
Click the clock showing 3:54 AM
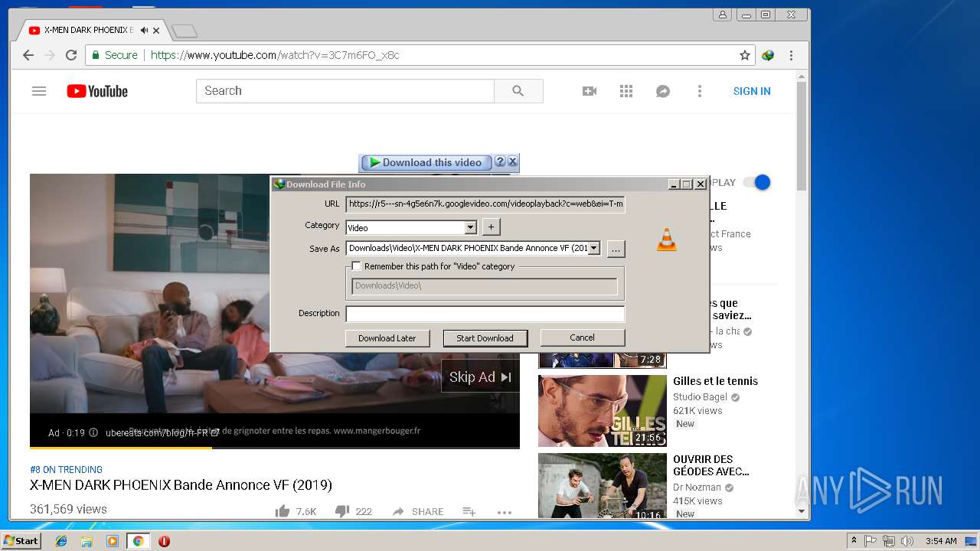pyautogui.click(x=940, y=541)
